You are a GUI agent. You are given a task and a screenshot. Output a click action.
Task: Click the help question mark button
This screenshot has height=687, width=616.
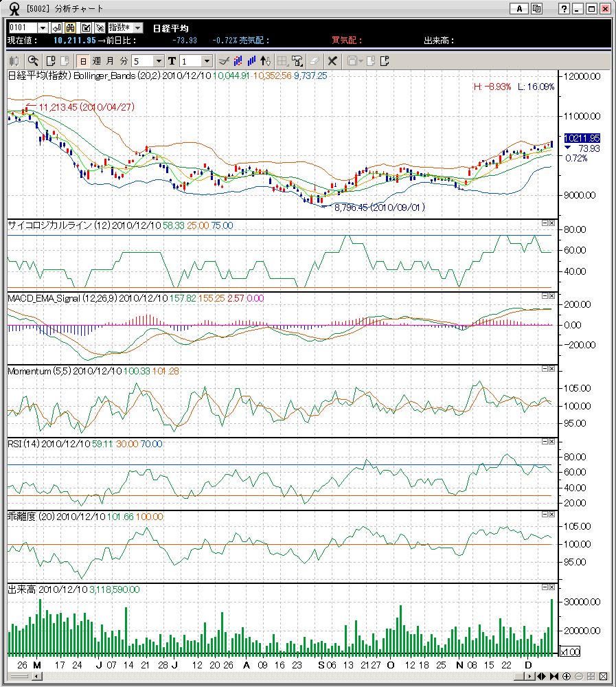pos(564,9)
